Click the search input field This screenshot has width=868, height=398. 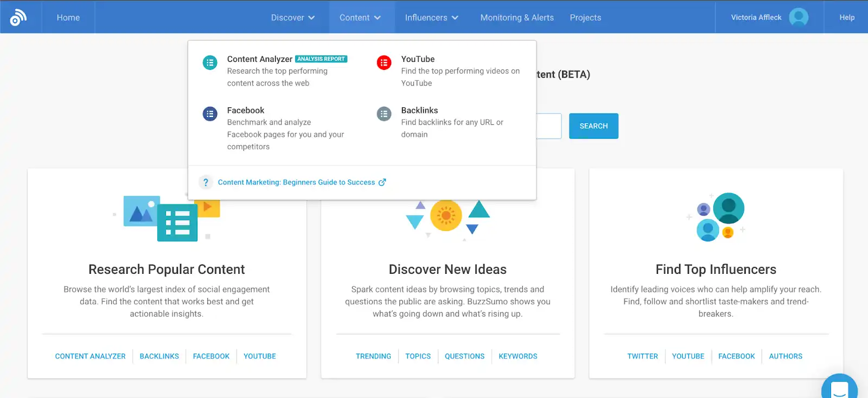pyautogui.click(x=548, y=126)
